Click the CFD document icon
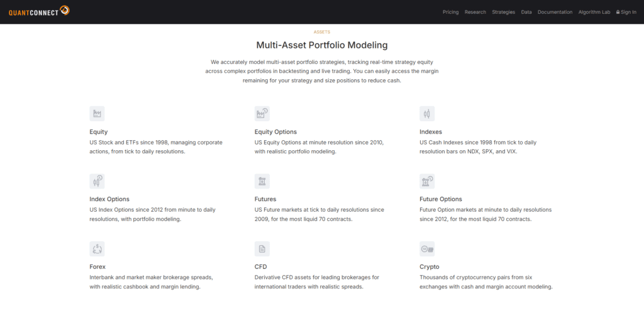The width and height of the screenshot is (644, 311). click(x=262, y=249)
